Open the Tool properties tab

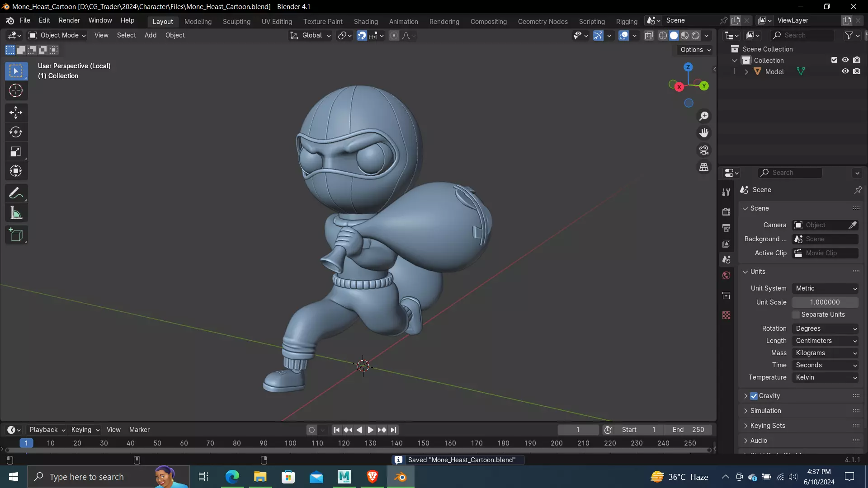click(726, 192)
